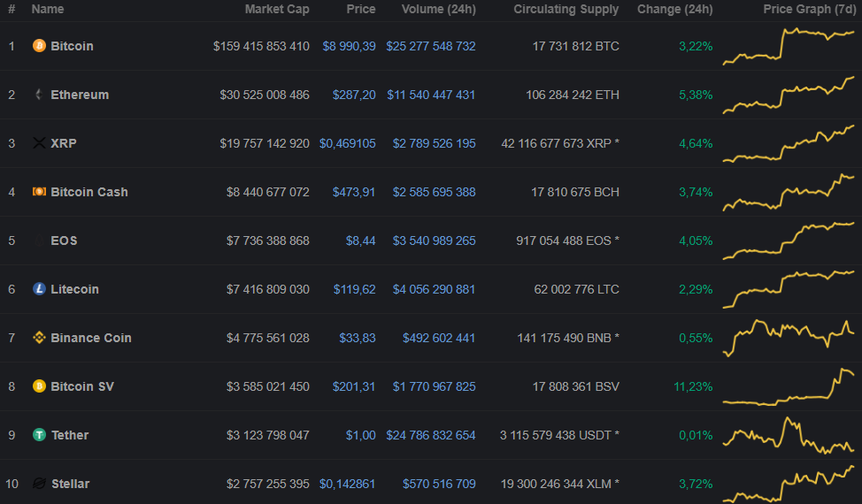Select Ethereum market cap $30 525 008 486
The width and height of the screenshot is (862, 504).
pyautogui.click(x=265, y=95)
